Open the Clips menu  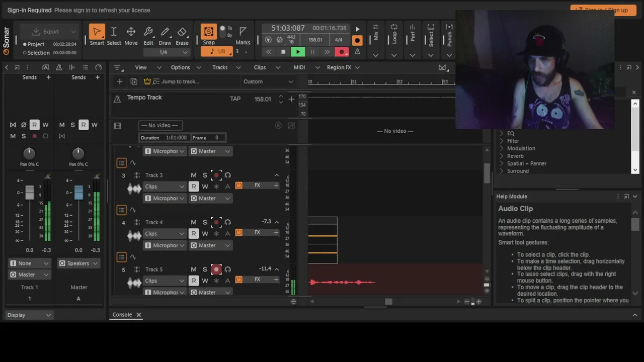pyautogui.click(x=260, y=67)
